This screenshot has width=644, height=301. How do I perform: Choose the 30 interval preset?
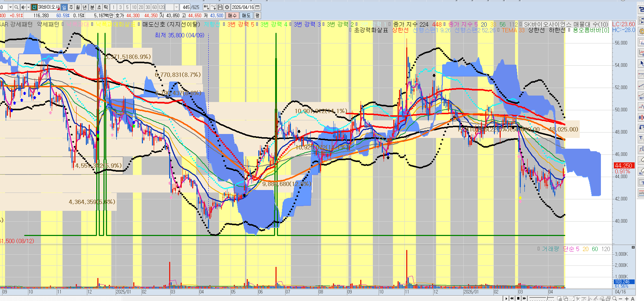coord(148,7)
